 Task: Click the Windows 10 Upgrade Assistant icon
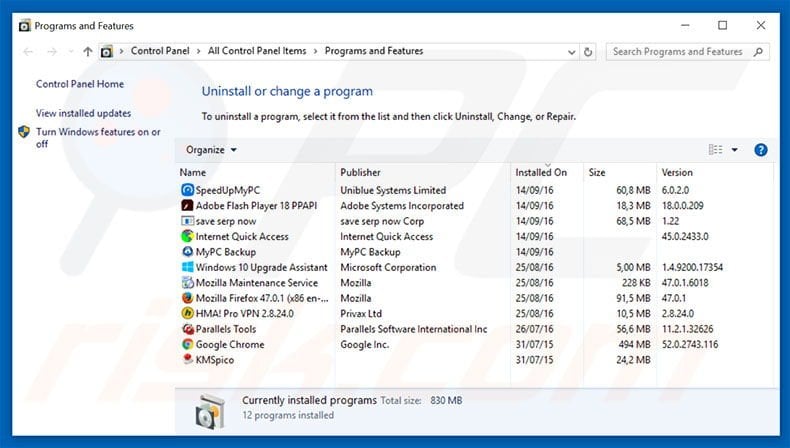(x=187, y=267)
